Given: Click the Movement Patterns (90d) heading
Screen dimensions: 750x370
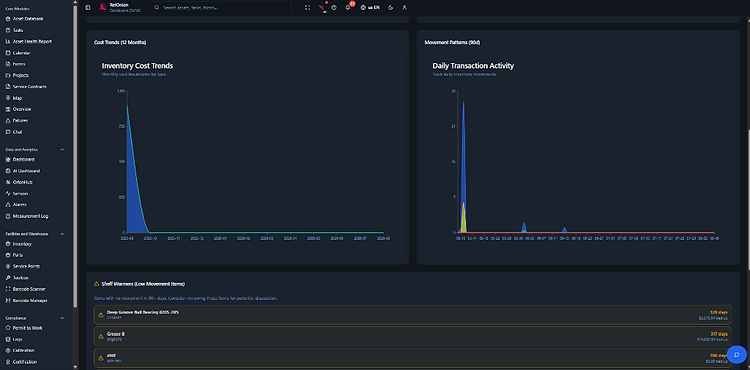Looking at the screenshot, I should [452, 43].
